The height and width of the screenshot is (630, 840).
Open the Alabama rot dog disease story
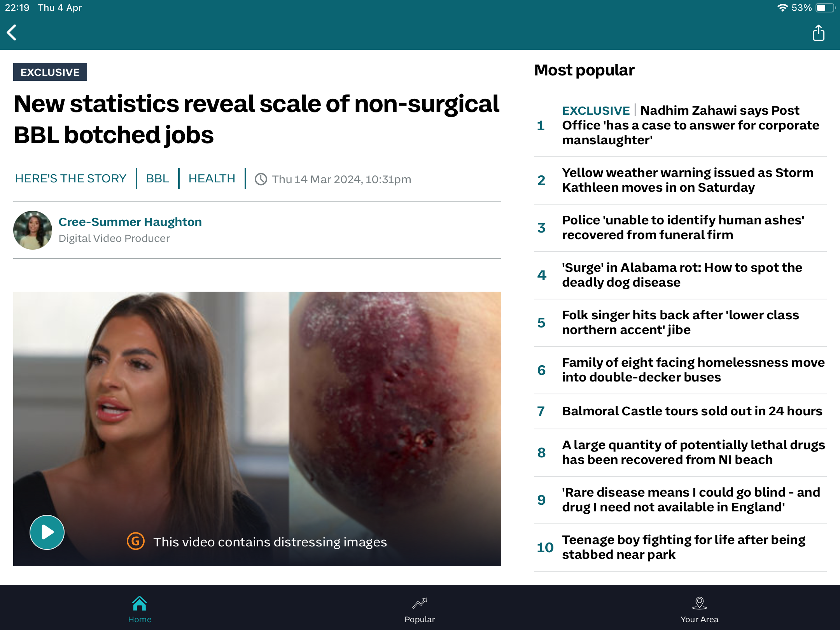tap(680, 275)
